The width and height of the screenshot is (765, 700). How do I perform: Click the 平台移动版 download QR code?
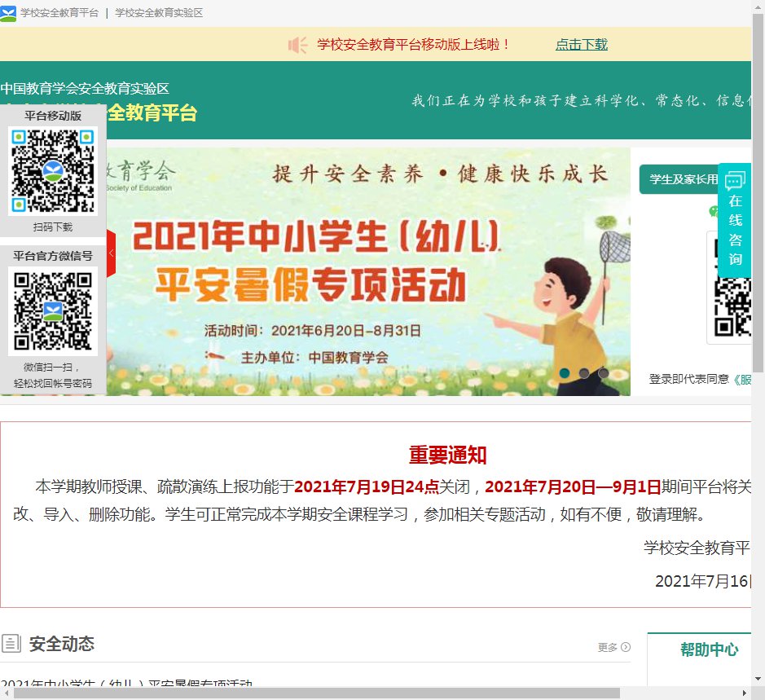point(52,170)
